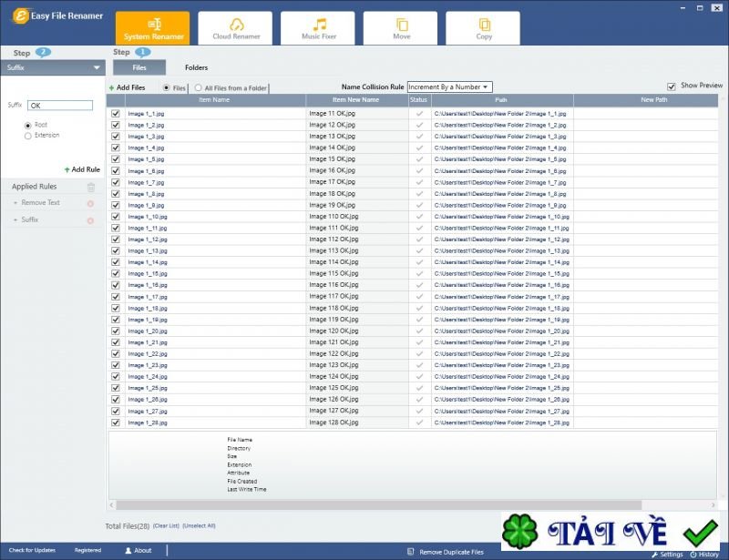Viewport: 729px width, 560px height.
Task: Expand the Remove Text applied rule
Action: [15, 203]
